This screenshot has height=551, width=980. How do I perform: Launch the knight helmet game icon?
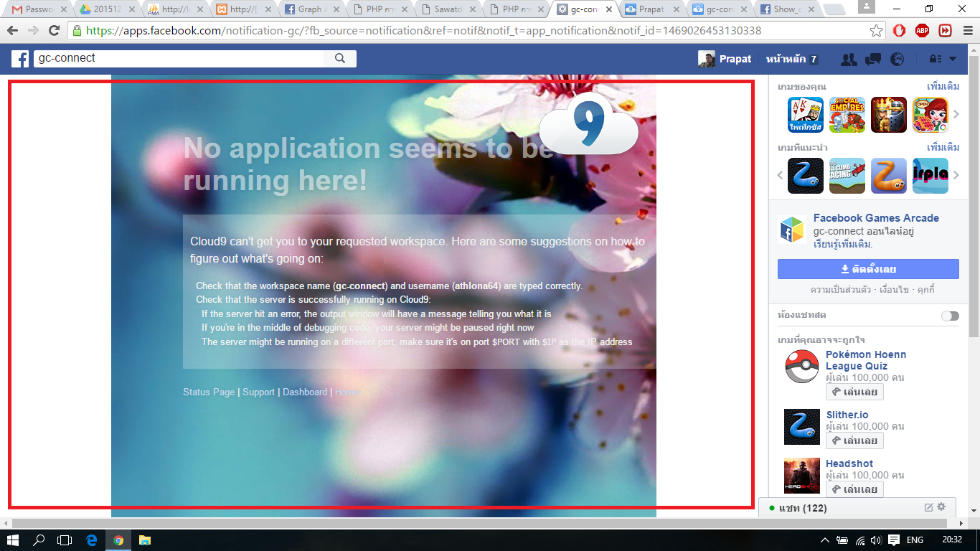pyautogui.click(x=889, y=115)
